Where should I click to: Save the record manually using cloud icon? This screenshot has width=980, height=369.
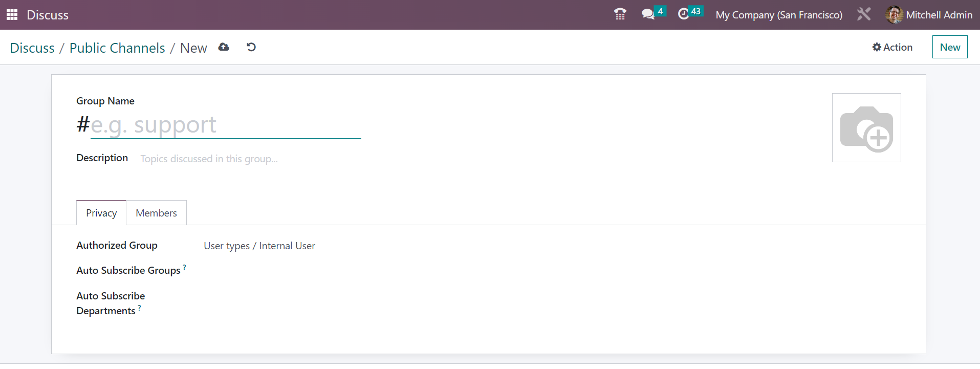[x=224, y=47]
